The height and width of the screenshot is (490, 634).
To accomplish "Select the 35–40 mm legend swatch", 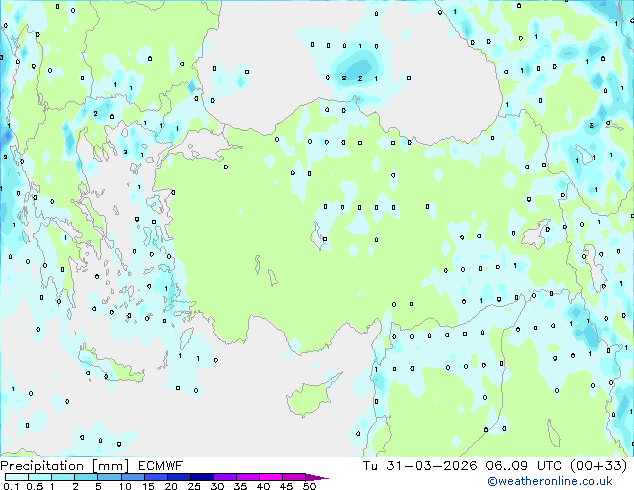I will click(x=248, y=477).
